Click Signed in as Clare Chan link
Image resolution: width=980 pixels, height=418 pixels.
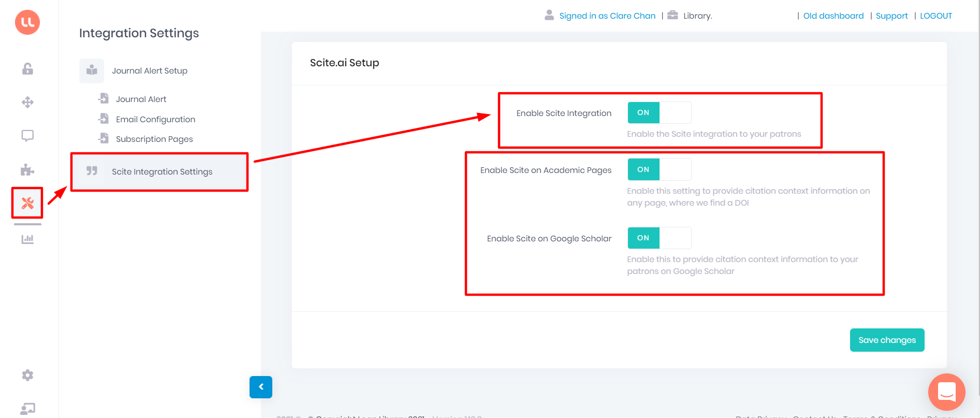coord(607,16)
